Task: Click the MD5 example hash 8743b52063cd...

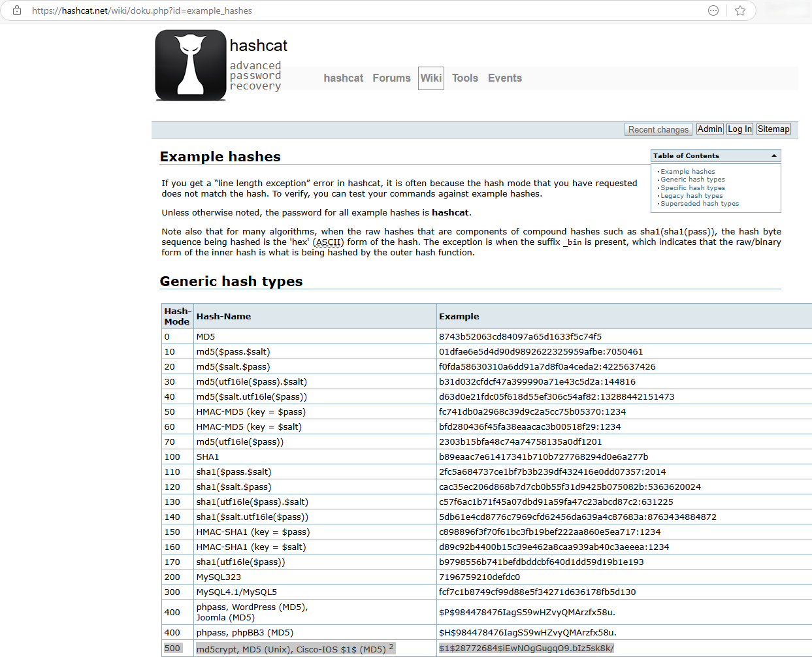Action: (x=520, y=337)
